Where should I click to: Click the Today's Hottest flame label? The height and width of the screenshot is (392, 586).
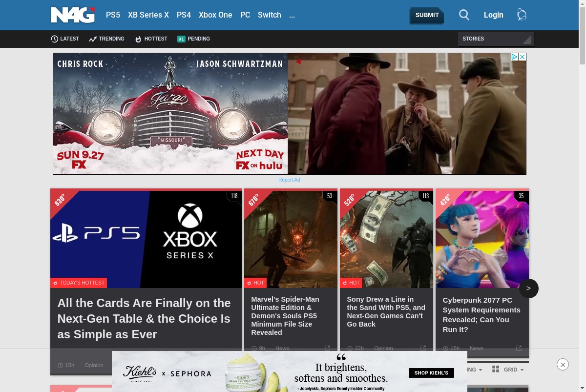tap(79, 283)
